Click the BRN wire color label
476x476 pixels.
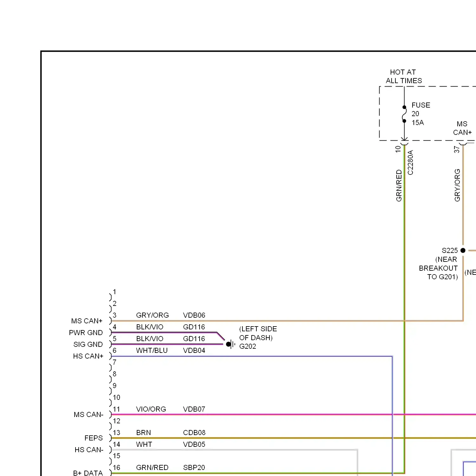coord(143,433)
